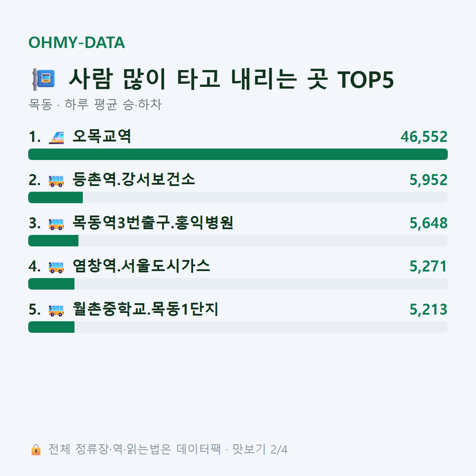Click the progress bar under 등촌역.강서보건소

click(x=238, y=197)
